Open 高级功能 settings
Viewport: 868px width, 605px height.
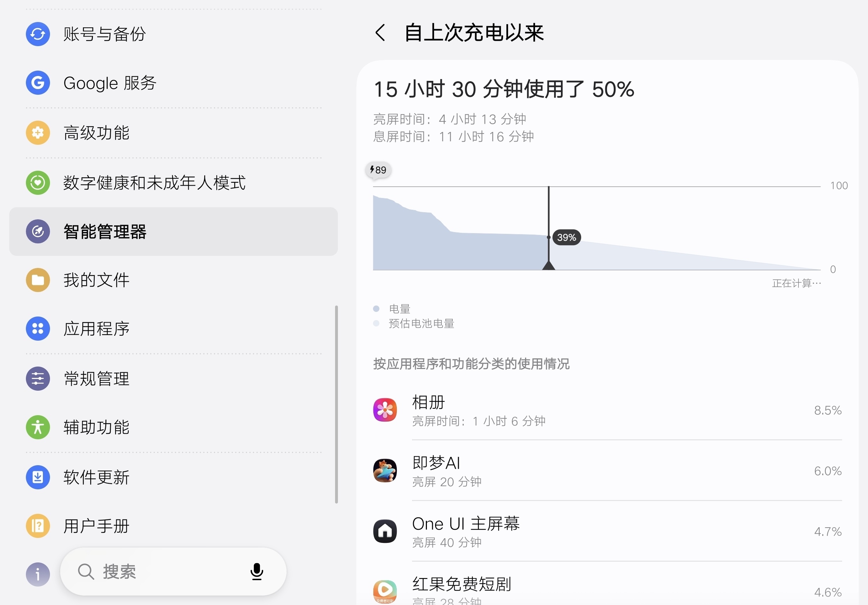[x=173, y=133]
